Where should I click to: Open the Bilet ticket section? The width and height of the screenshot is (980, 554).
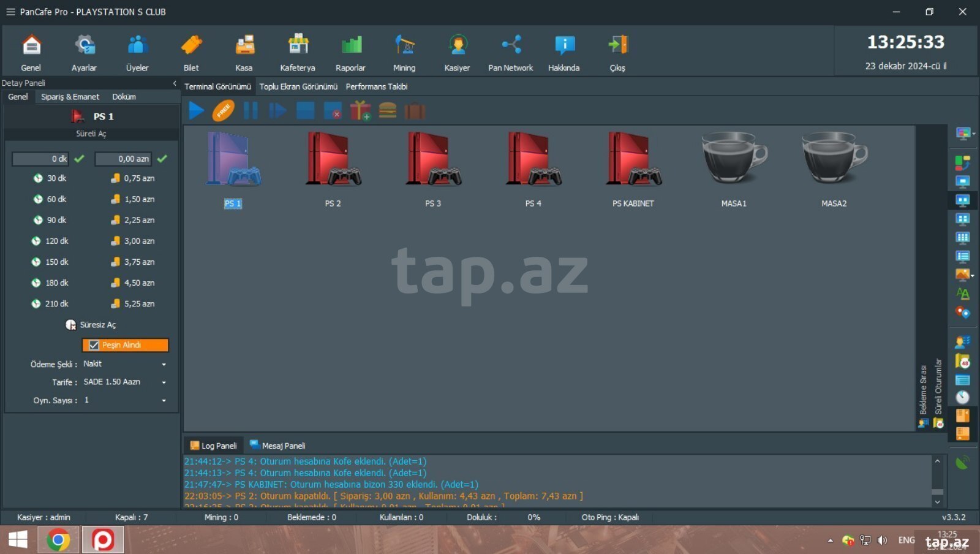pyautogui.click(x=191, y=53)
